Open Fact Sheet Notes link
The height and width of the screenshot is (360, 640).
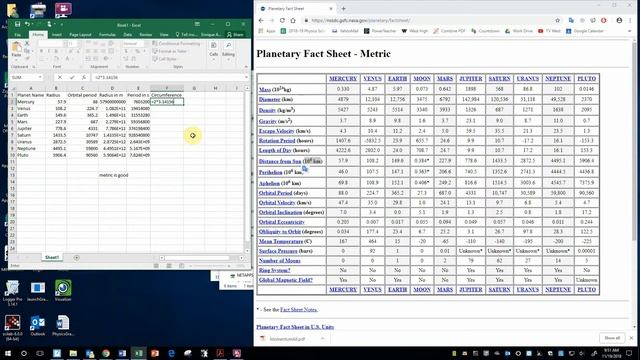(x=299, y=310)
